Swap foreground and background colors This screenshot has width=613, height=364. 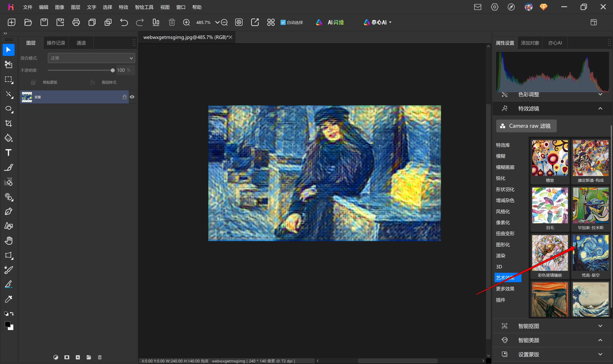point(12,314)
